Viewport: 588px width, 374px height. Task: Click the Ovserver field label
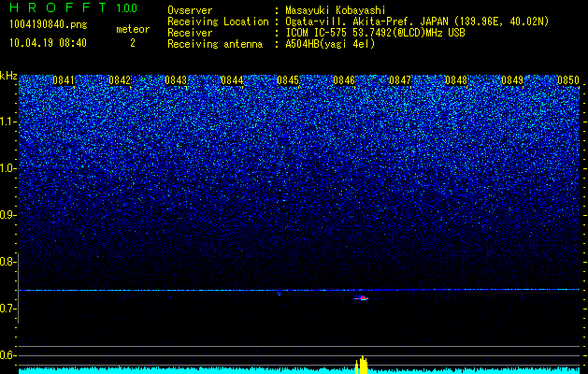(x=190, y=10)
